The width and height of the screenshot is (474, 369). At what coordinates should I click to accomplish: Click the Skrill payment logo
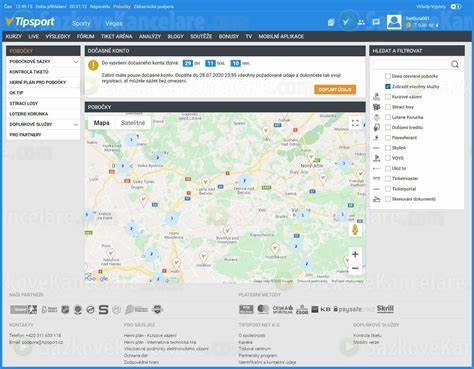pyautogui.click(x=385, y=309)
